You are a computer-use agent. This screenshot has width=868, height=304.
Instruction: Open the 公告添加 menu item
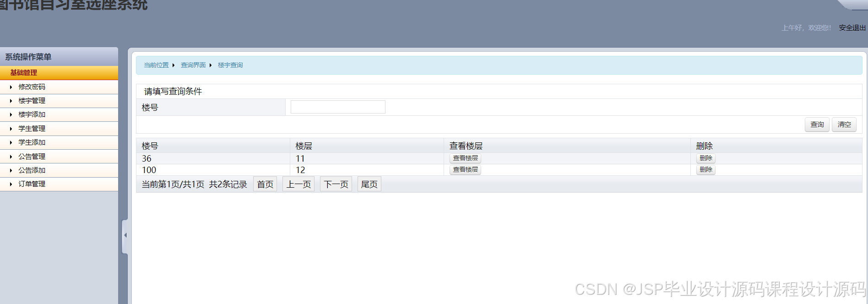pos(59,170)
